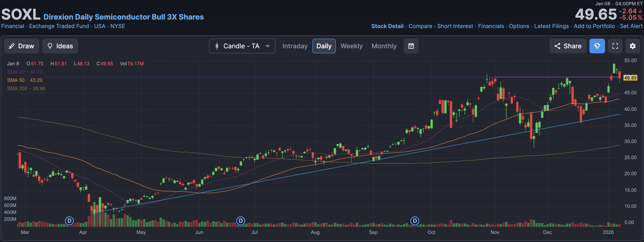The image size is (644, 242).
Task: Click the USA country link
Action: pyautogui.click(x=100, y=26)
